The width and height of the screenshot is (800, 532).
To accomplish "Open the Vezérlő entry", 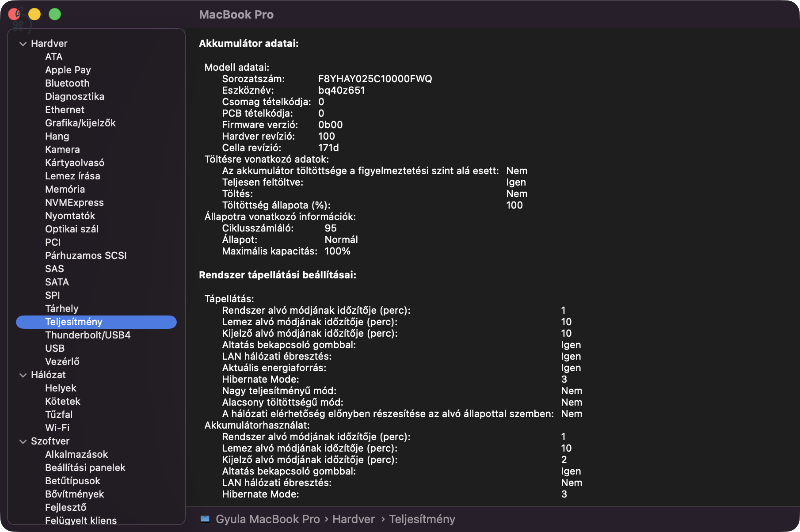I will [x=62, y=361].
